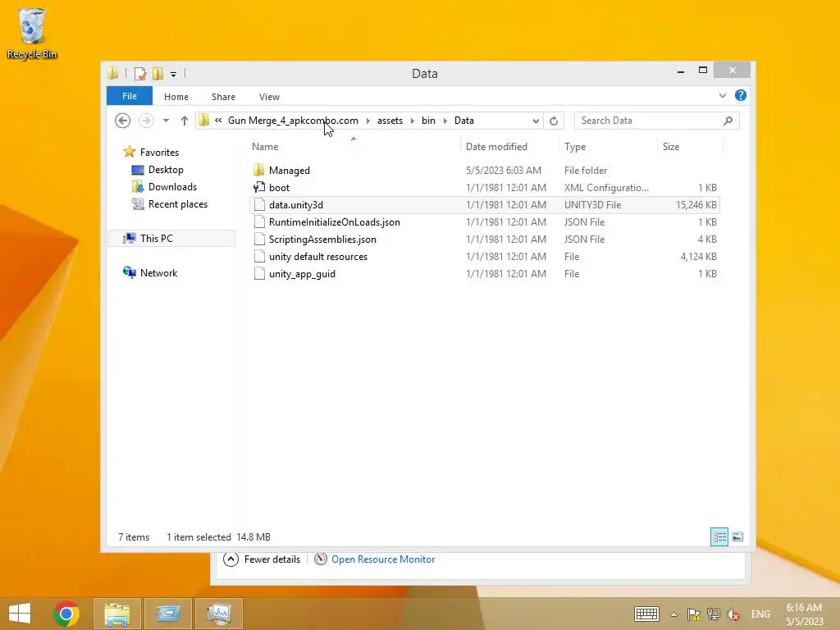Click the Task Manager taskbar icon
Viewport: 840px width, 630px height.
(218, 614)
